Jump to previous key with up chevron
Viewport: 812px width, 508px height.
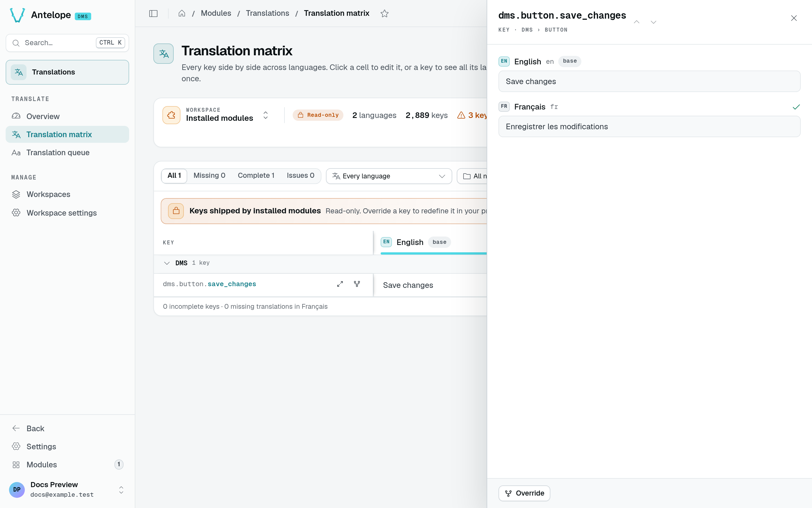[x=637, y=22]
